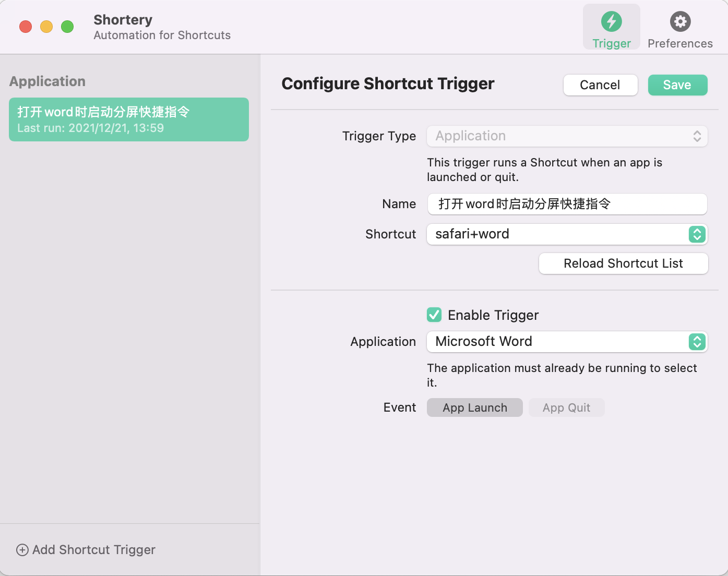This screenshot has height=576, width=728.
Task: Click the green chevron arrows on Microsoft Word field
Action: (697, 342)
